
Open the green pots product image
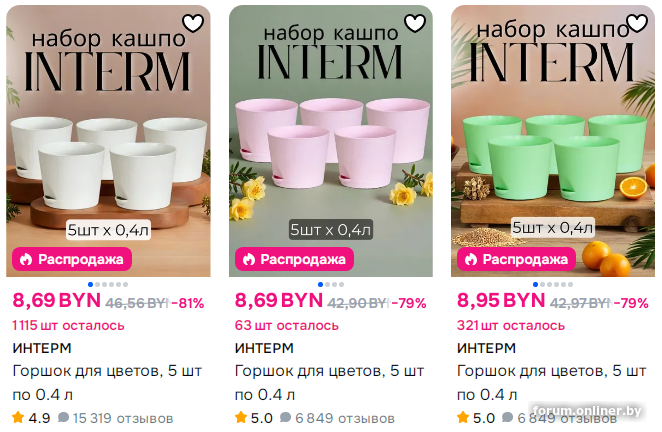[553, 141]
